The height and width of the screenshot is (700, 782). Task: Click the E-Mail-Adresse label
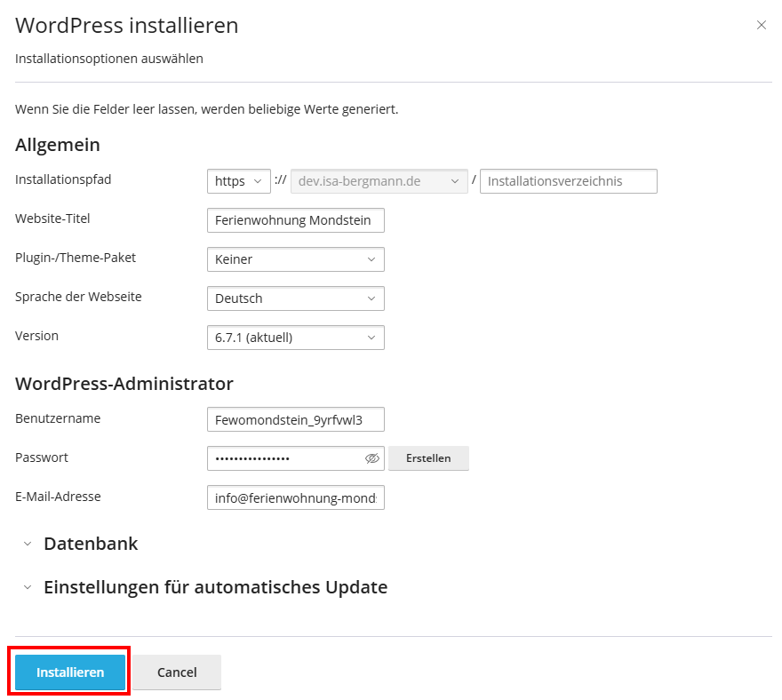[x=58, y=497]
